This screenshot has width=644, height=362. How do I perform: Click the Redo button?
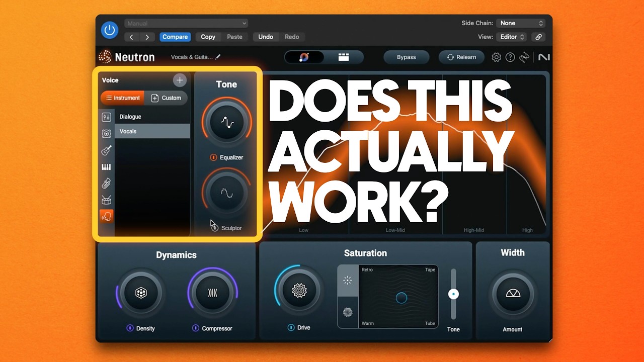292,37
